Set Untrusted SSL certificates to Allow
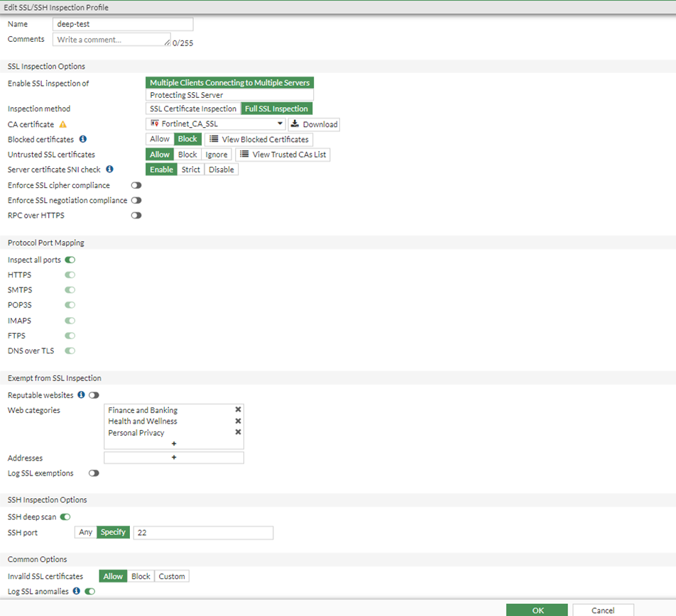The height and width of the screenshot is (616, 676). coord(160,154)
